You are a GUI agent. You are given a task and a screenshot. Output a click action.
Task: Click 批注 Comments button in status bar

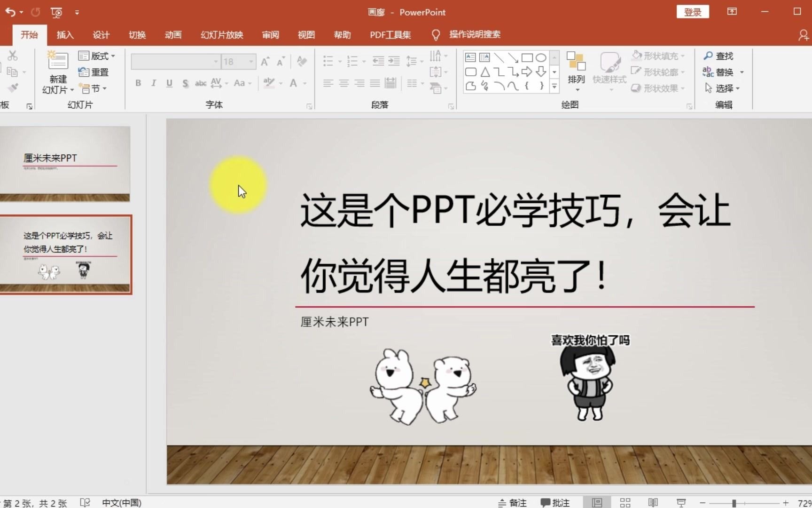coord(555,503)
